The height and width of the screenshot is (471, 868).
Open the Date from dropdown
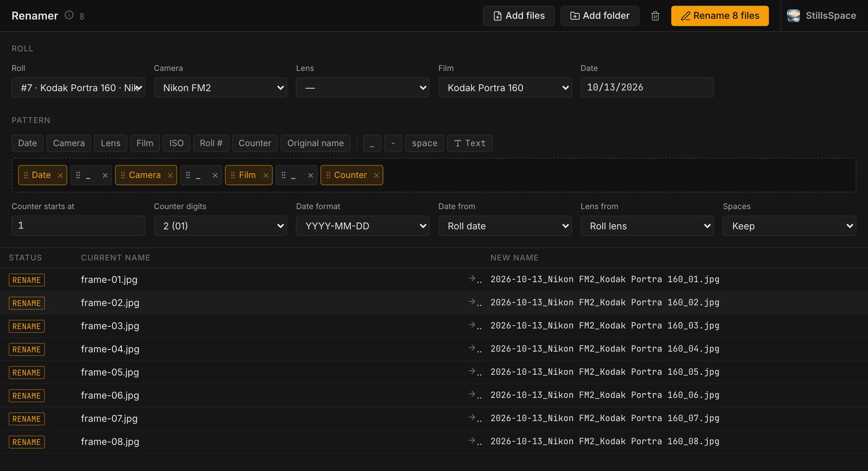tap(505, 226)
